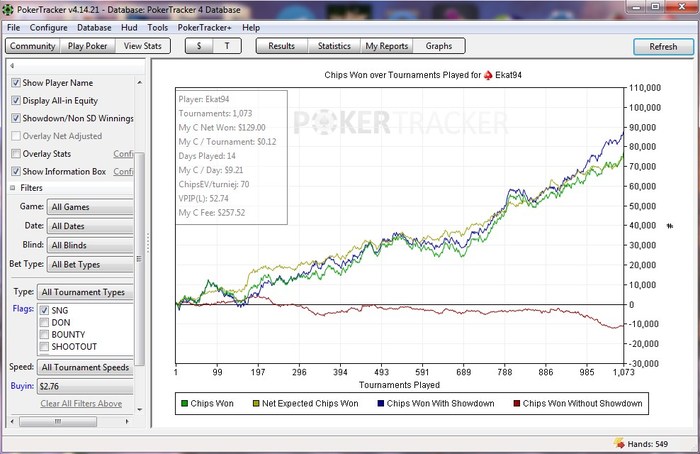This screenshot has height=454, width=700.
Task: Check the DON flag
Action: (44, 322)
